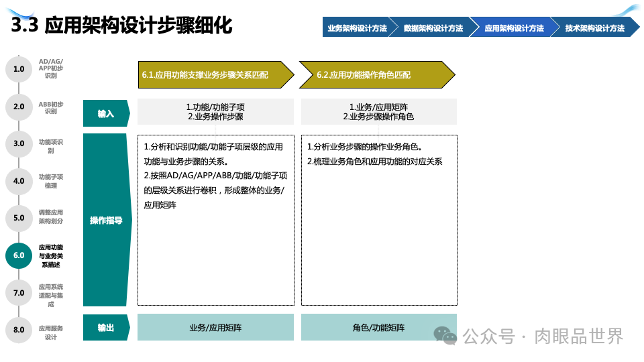Click the 2.梳理业务角色和应用功能的对应关系 text
644x362 pixels.
[375, 162]
